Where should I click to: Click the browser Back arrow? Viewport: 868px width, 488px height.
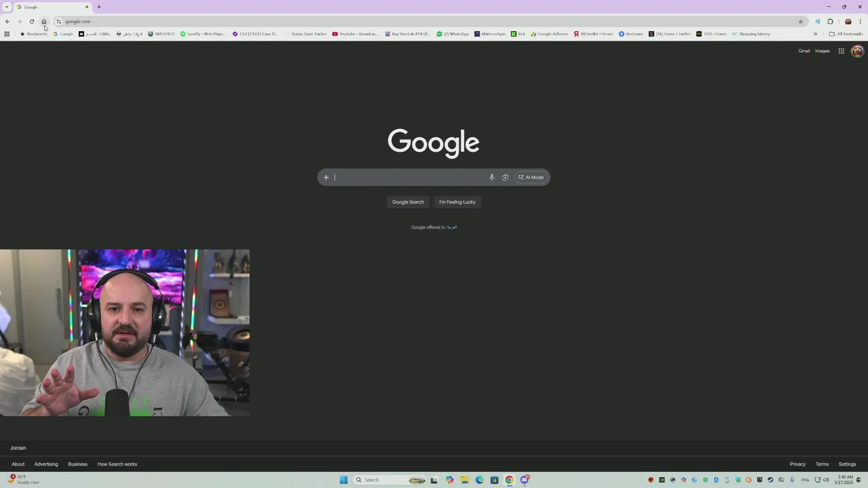(7, 22)
